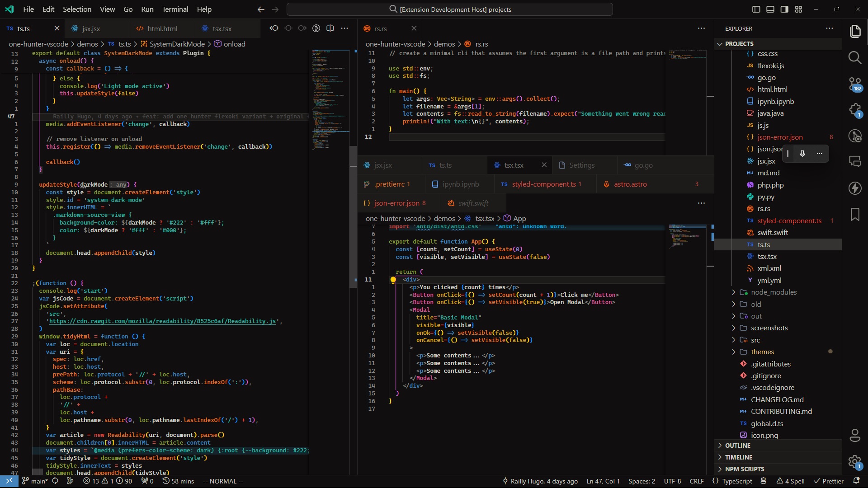Click the Prettier status bar button
The height and width of the screenshot is (488, 868).
pyautogui.click(x=829, y=481)
